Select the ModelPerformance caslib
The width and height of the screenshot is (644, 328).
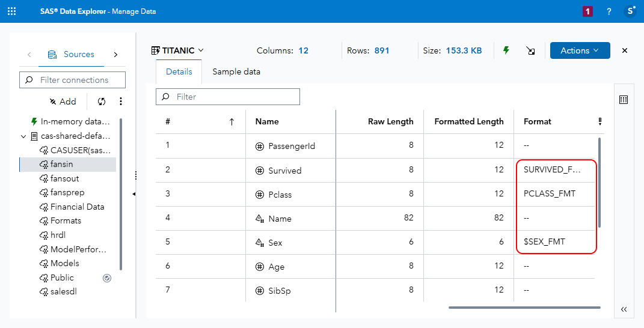point(73,249)
